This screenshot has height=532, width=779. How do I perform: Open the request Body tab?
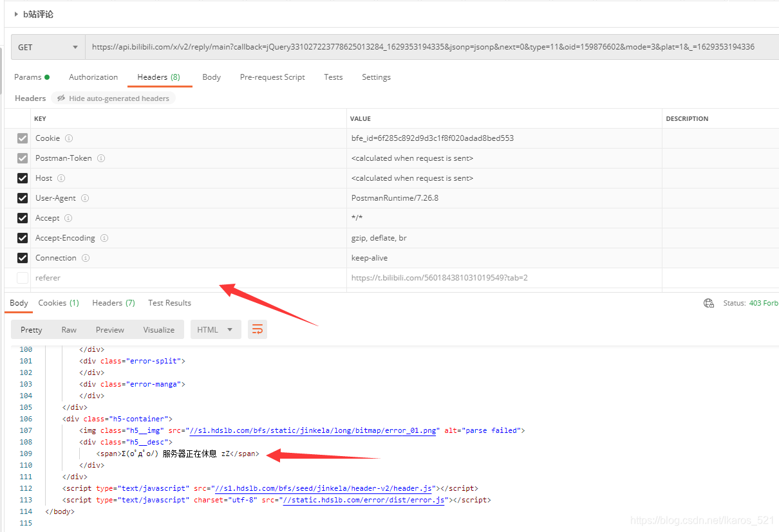click(211, 77)
